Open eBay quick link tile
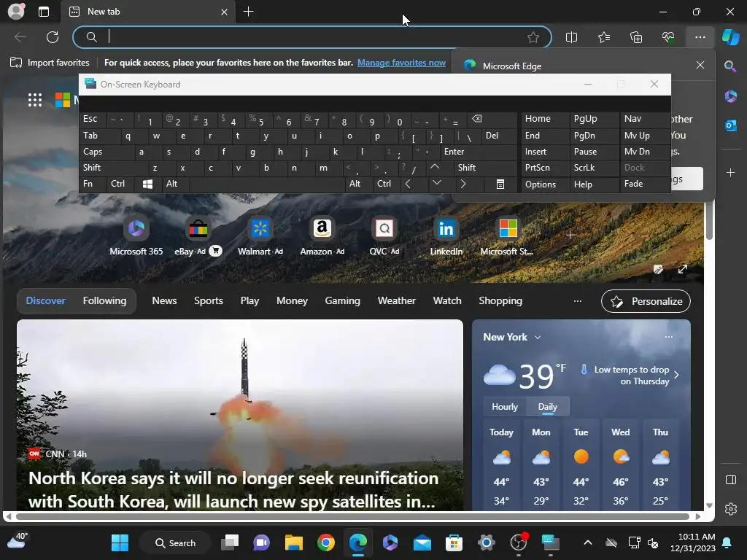This screenshot has width=747, height=560. click(x=198, y=236)
